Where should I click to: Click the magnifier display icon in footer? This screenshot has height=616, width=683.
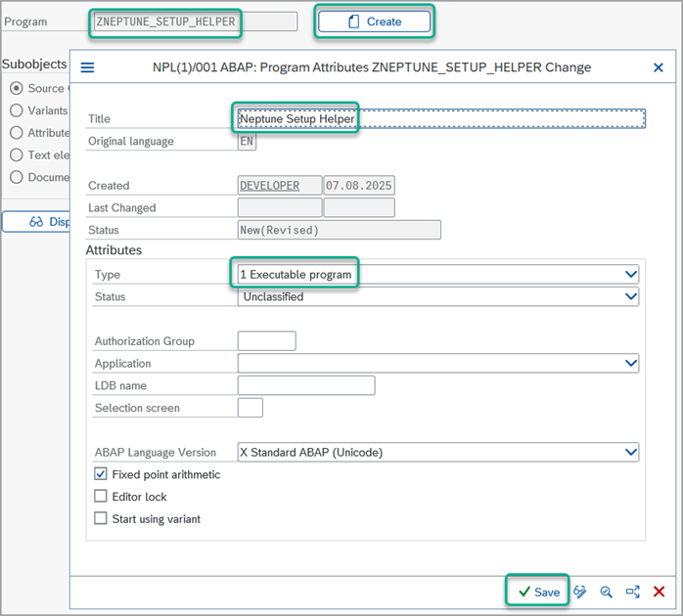[x=606, y=592]
